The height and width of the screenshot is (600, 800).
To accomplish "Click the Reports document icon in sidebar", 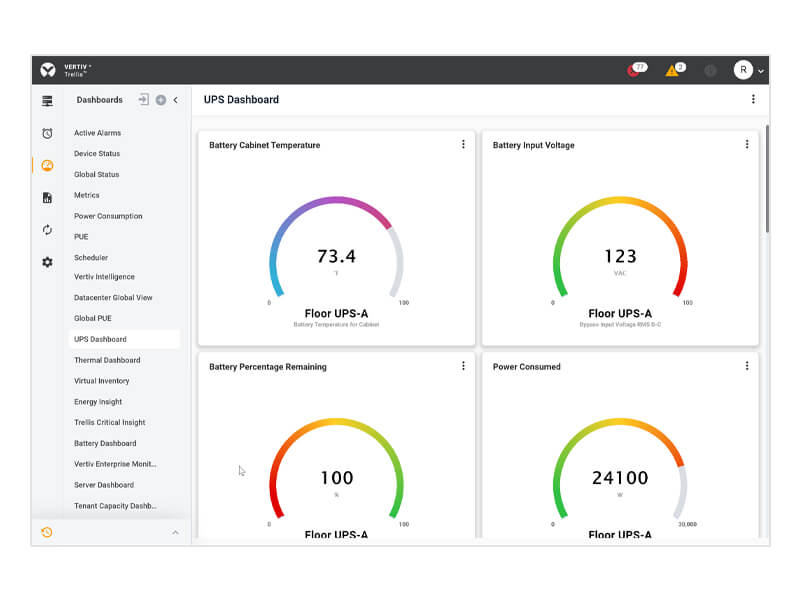I will pos(46,197).
